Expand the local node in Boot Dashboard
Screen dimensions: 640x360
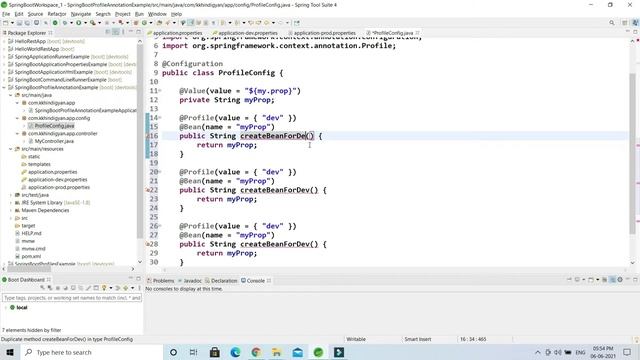coord(6,307)
